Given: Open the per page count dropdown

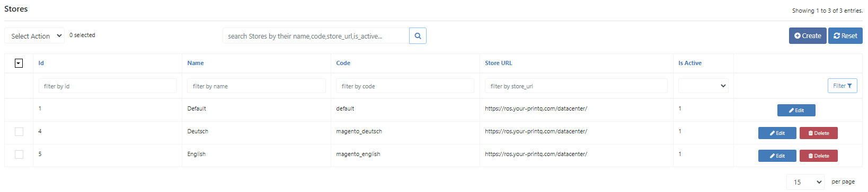Looking at the screenshot, I should tap(805, 182).
